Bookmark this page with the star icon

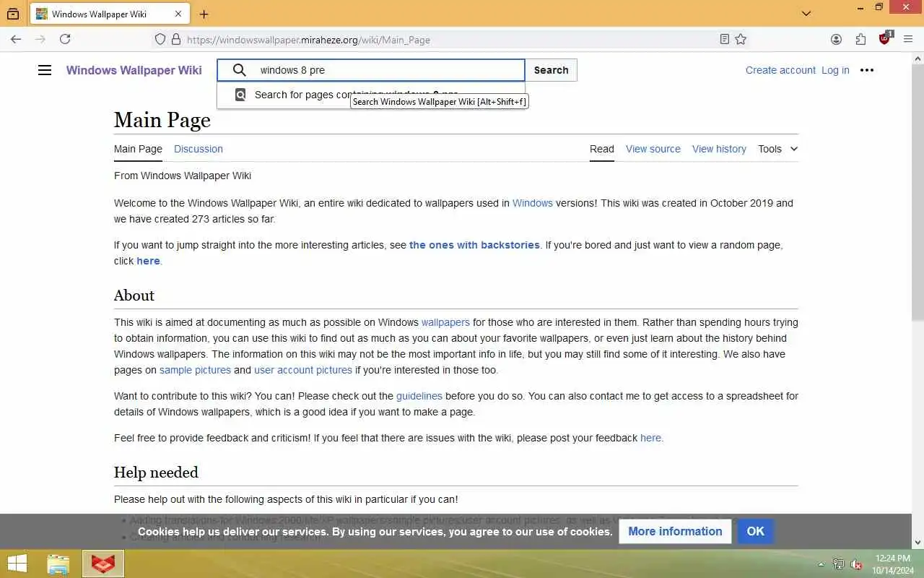[x=741, y=40]
